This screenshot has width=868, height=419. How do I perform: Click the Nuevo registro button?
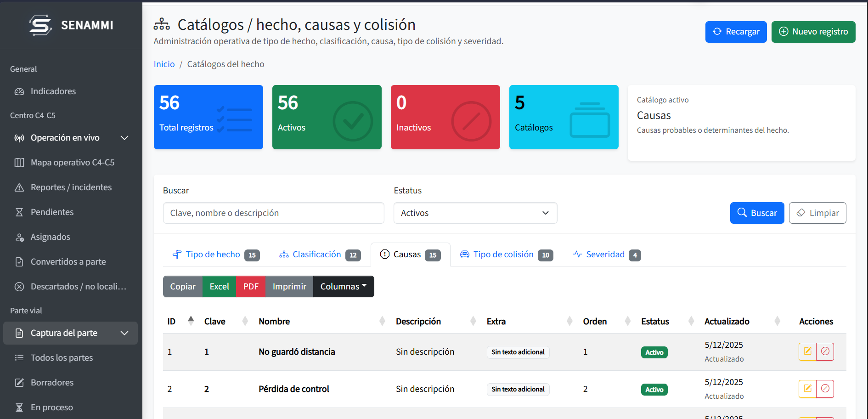[x=813, y=32]
